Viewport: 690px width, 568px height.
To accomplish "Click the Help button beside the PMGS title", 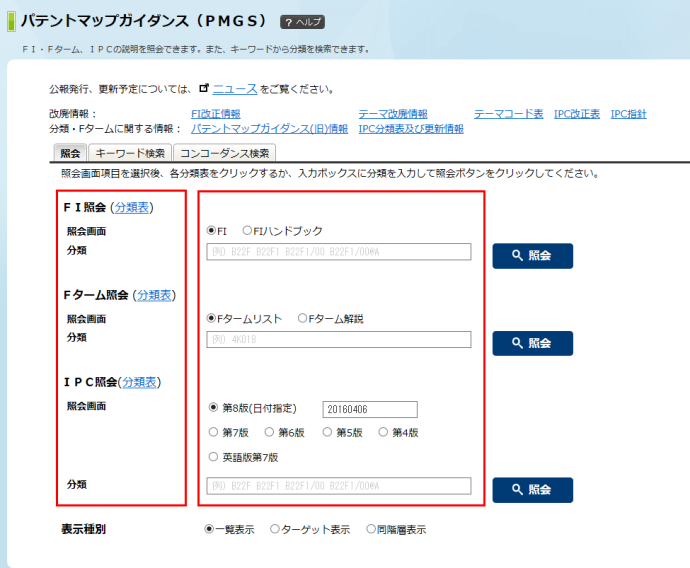I will click(x=302, y=22).
